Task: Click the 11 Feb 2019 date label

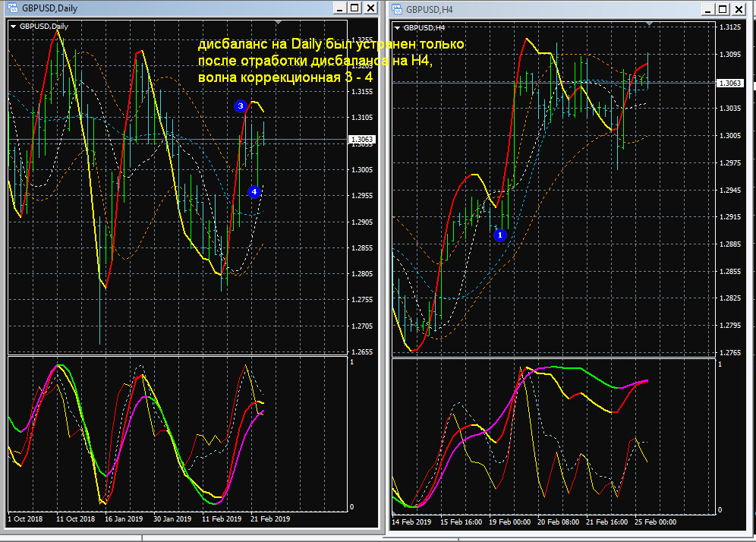Action: click(x=222, y=519)
